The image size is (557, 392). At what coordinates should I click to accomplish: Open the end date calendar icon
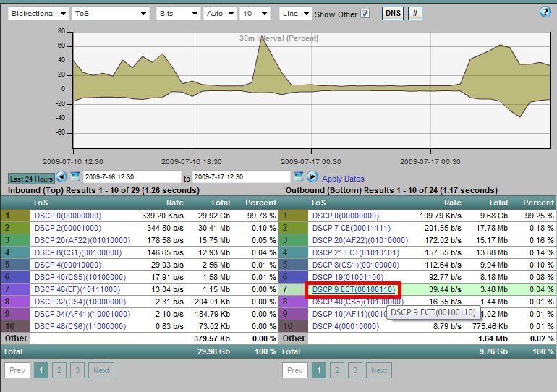pyautogui.click(x=299, y=176)
